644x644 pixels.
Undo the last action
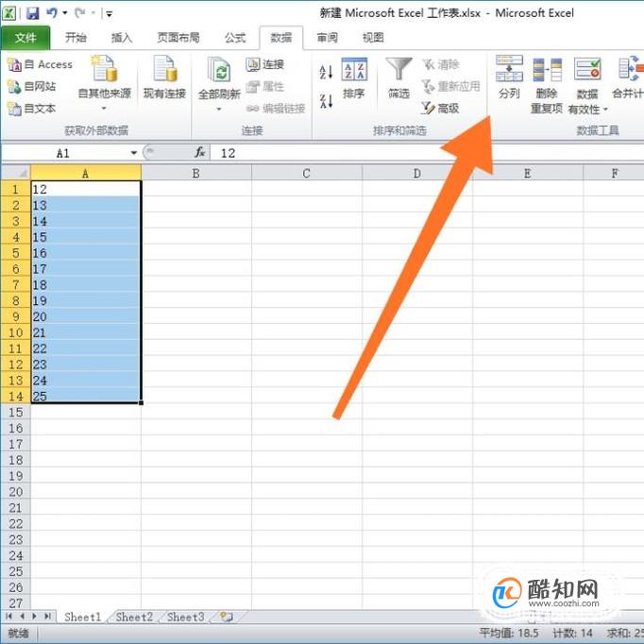pyautogui.click(x=52, y=13)
